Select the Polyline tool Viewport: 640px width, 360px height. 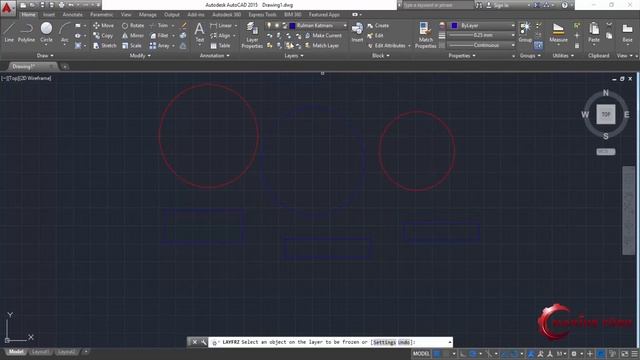(26, 33)
